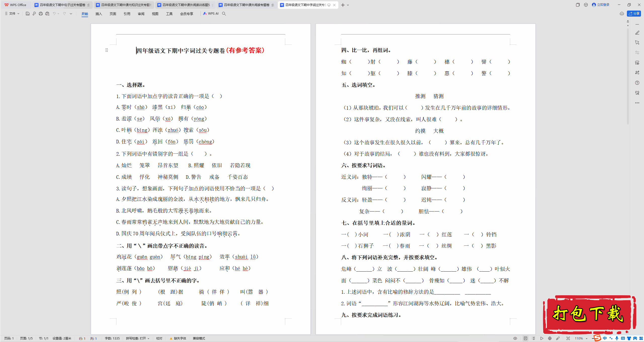Screen dimensions: 644x342
Task: Toggle page layout view in status bar
Action: [x=525, y=338]
